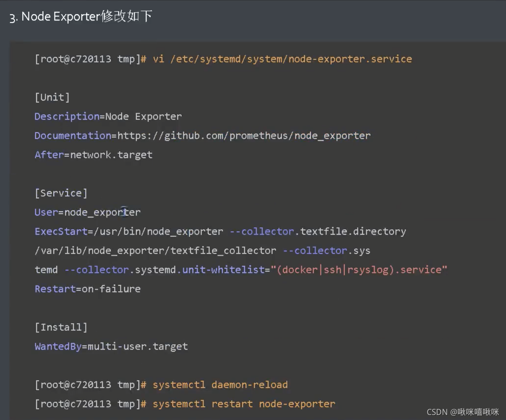Click the CSDN author watermark text
This screenshot has height=420, width=506.
click(x=463, y=412)
